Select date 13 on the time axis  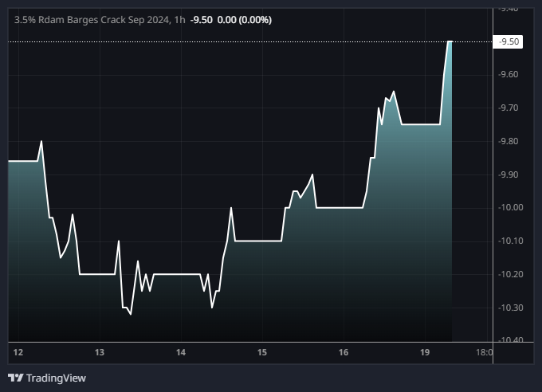point(100,352)
